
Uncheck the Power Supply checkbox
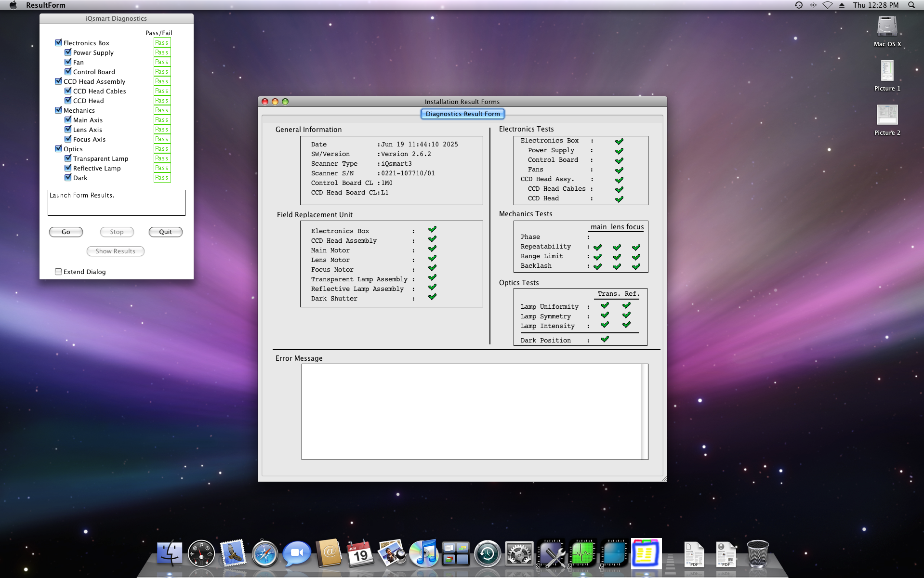[68, 52]
